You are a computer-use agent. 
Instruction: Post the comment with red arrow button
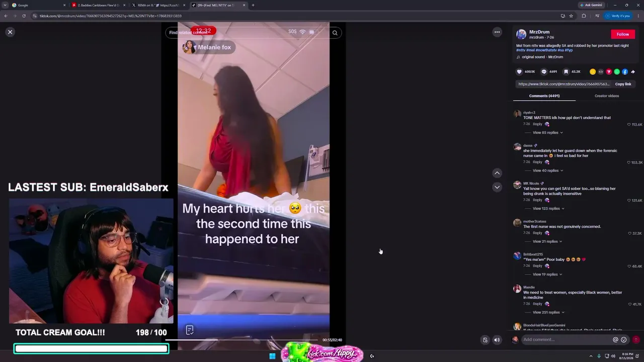coord(636,340)
